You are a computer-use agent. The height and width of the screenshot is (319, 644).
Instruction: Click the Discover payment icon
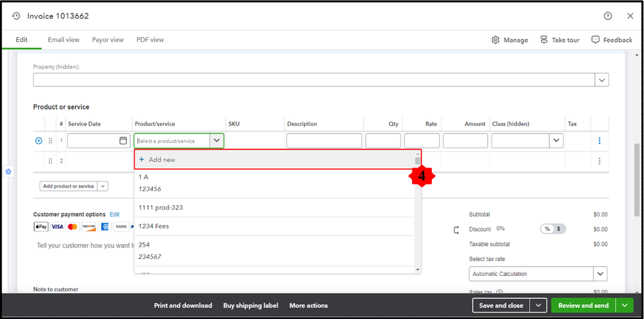click(89, 227)
